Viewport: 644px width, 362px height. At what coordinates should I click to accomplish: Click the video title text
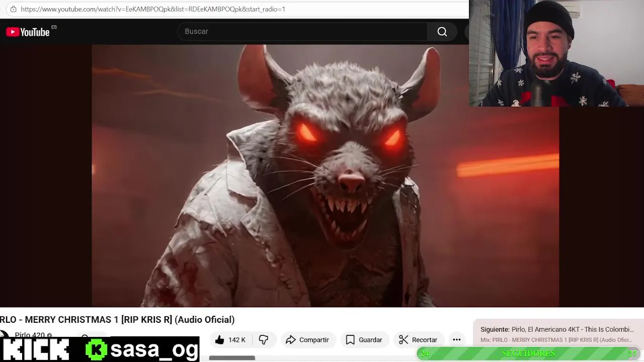tap(117, 320)
